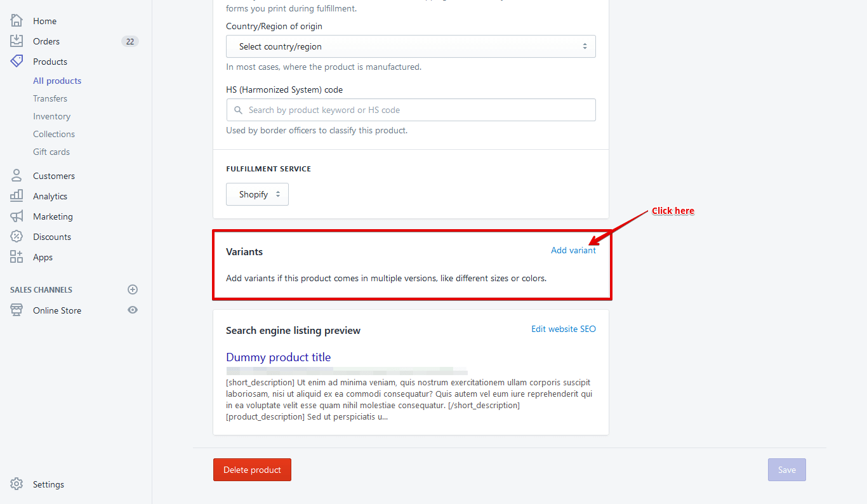Open Settings via the gear icon
Viewport: 867px width, 504px height.
click(17, 484)
